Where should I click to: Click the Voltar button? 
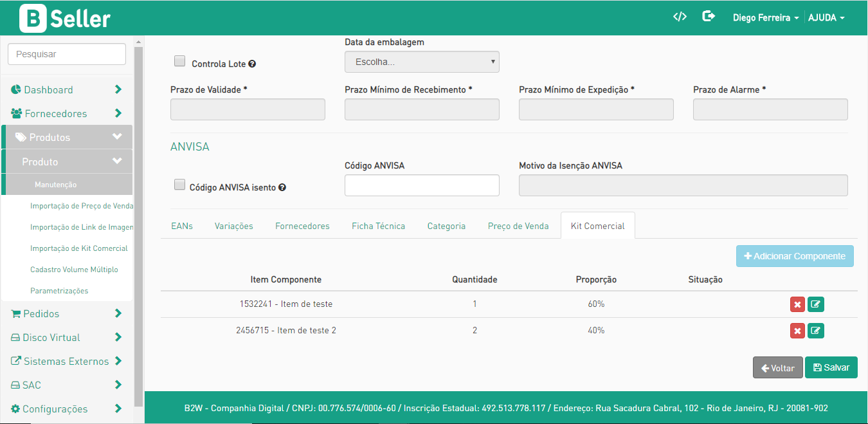tap(777, 368)
